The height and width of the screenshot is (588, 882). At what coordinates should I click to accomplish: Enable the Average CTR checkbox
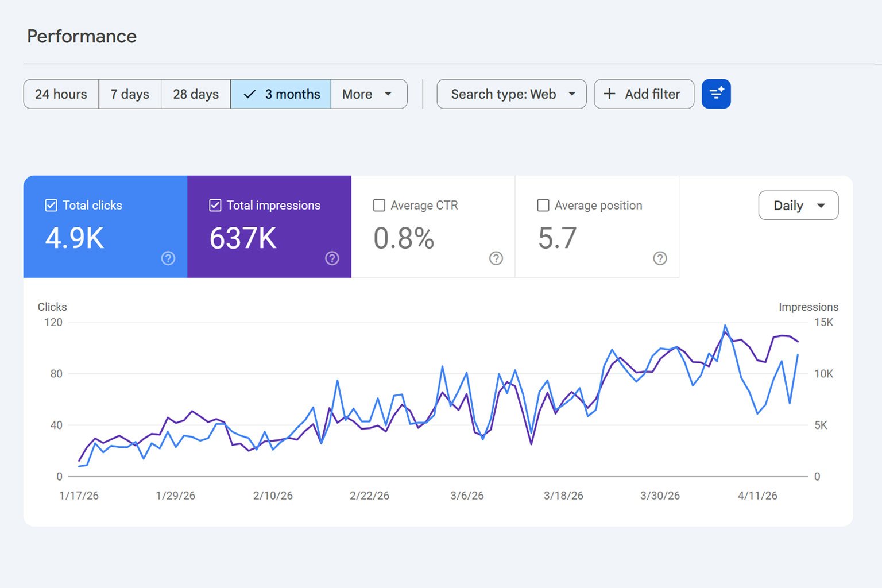click(x=379, y=205)
